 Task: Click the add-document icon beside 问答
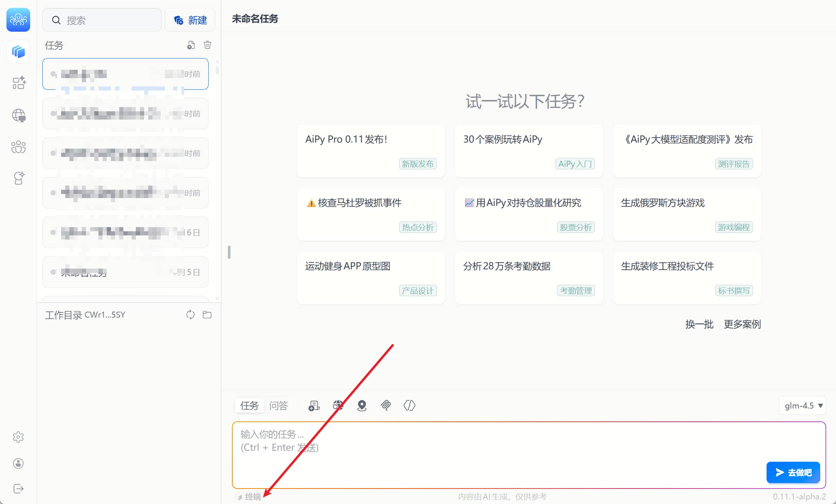[314, 406]
